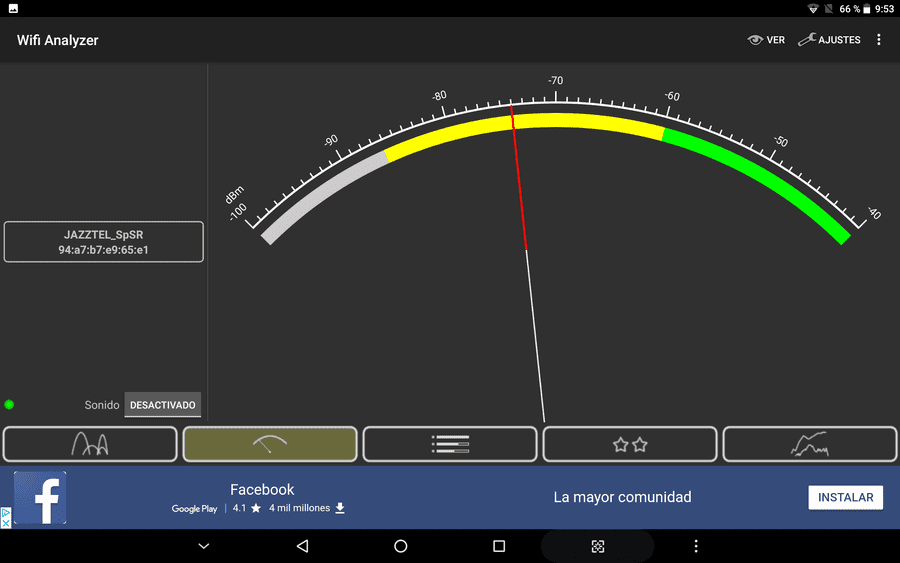Select the JAZZTEL_SpSR network box
900x563 pixels.
103,242
